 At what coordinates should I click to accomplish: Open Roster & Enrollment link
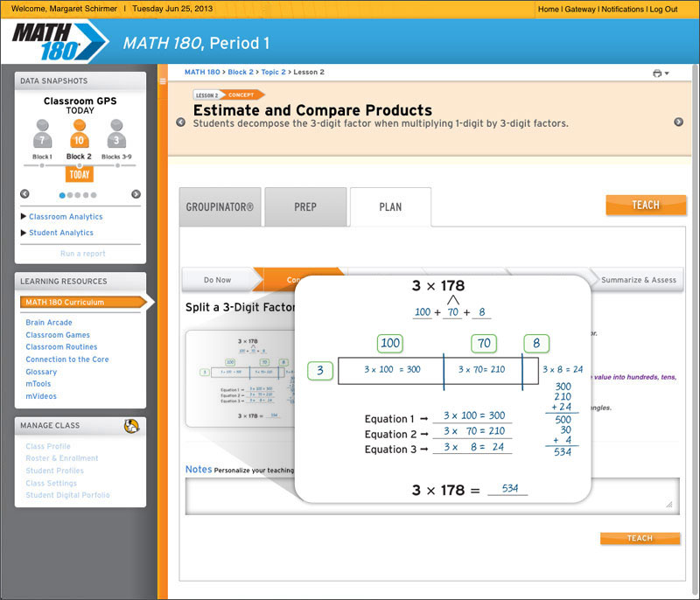(x=61, y=458)
